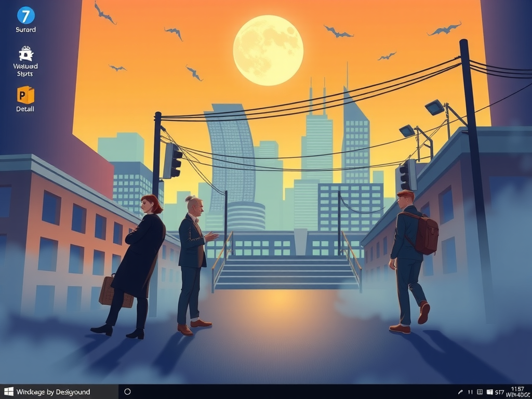This screenshot has width=532, height=399.
Task: Click the grid-shaped system tray icon
Action: (480, 392)
